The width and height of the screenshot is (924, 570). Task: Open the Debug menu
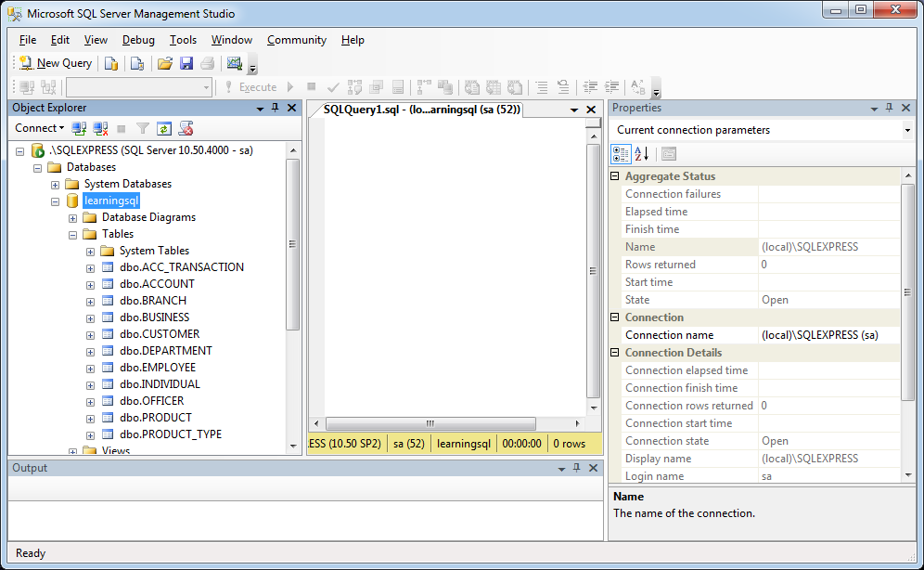coord(138,40)
